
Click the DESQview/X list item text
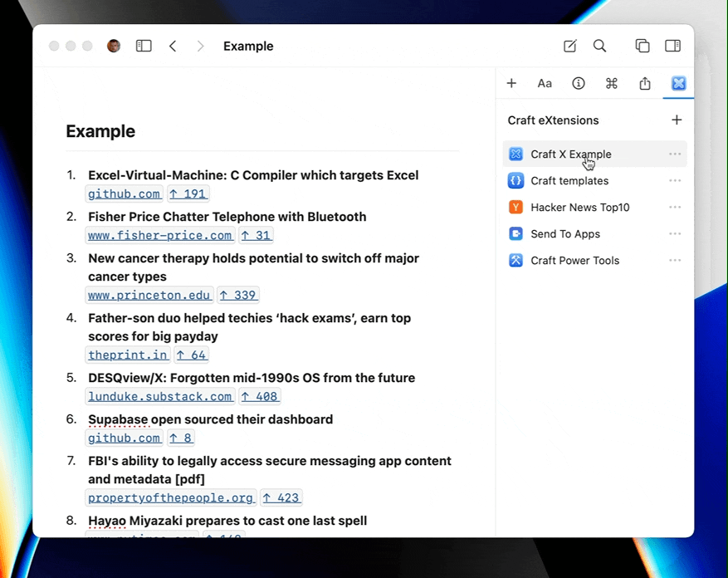(x=252, y=378)
